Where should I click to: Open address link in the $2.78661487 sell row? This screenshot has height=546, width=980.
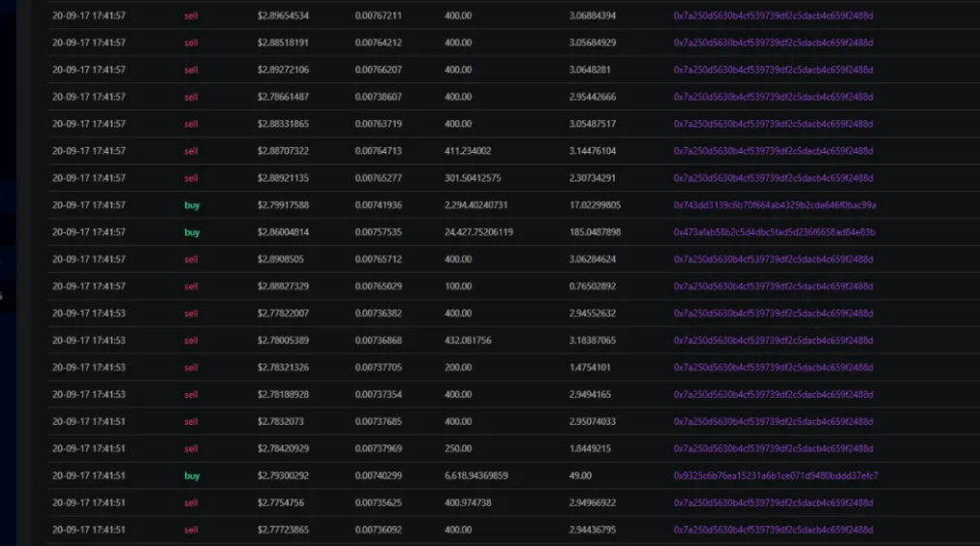click(x=773, y=97)
